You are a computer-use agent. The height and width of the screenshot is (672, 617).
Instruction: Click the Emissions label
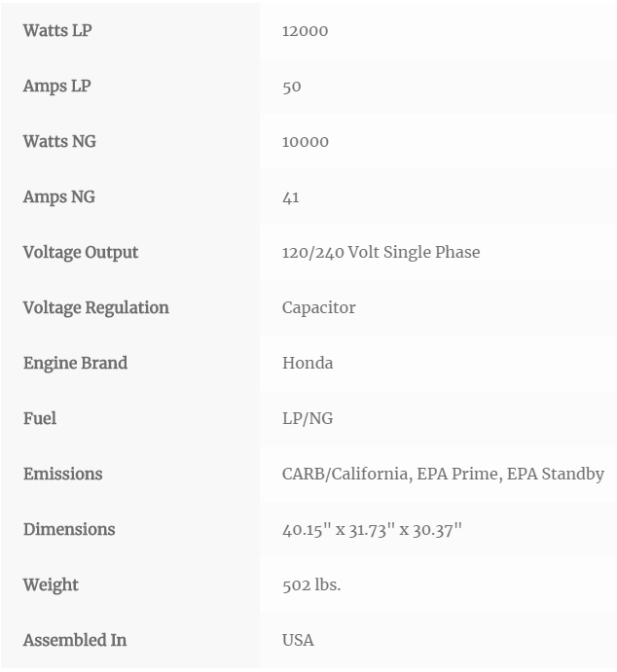tap(62, 474)
